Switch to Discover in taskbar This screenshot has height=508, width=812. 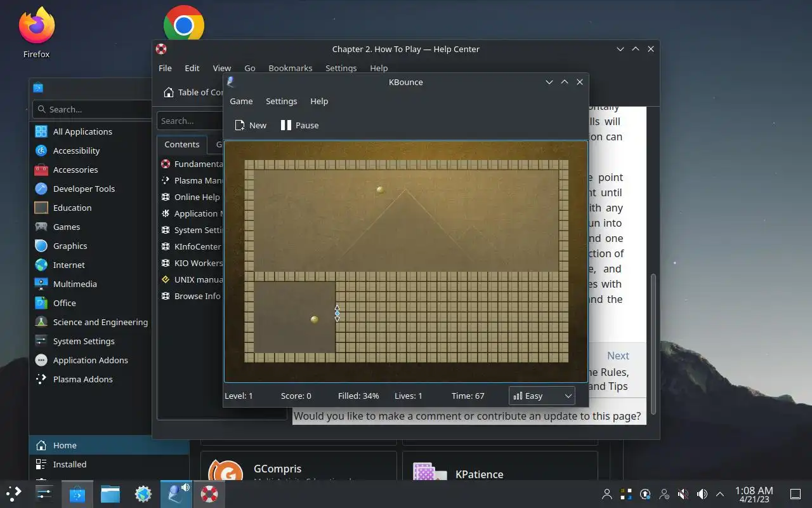tap(77, 493)
